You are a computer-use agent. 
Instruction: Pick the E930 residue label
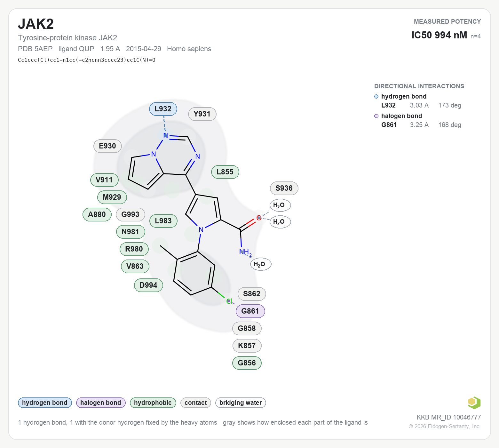pyautogui.click(x=107, y=146)
